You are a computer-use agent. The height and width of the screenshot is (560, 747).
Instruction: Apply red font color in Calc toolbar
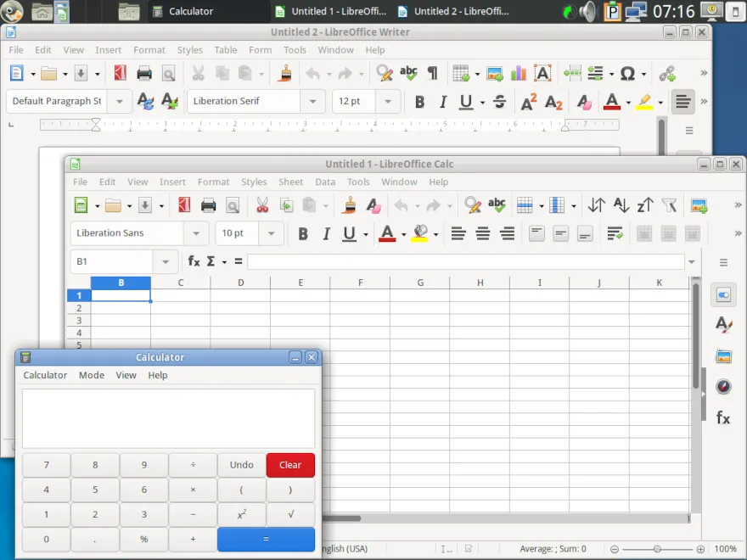(x=387, y=233)
